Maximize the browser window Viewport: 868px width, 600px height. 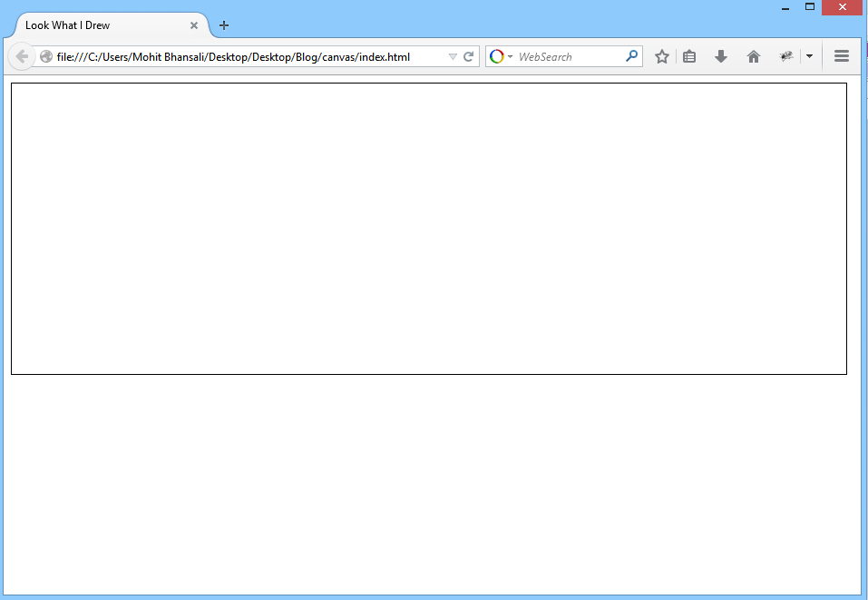pyautogui.click(x=810, y=7)
